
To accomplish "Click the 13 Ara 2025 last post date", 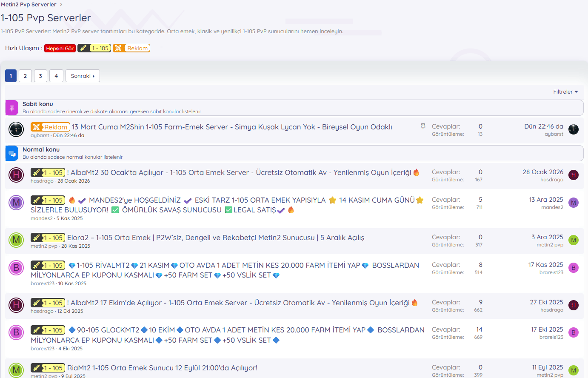I will click(546, 200).
